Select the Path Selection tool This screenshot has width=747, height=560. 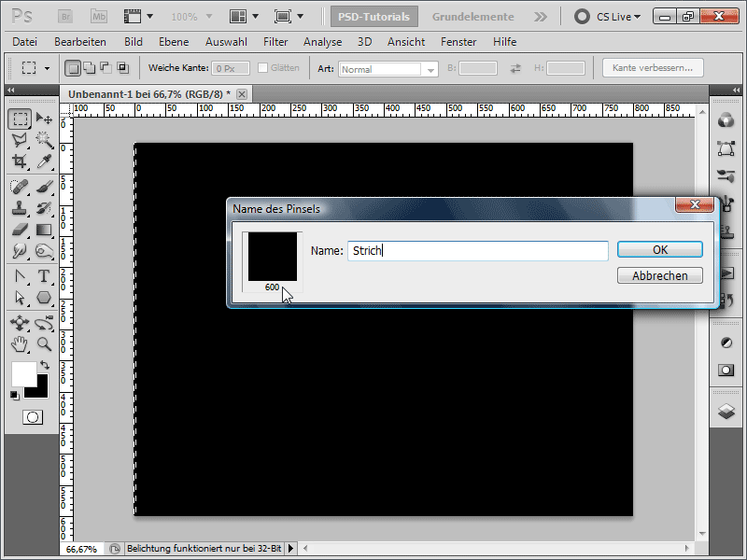[20, 298]
